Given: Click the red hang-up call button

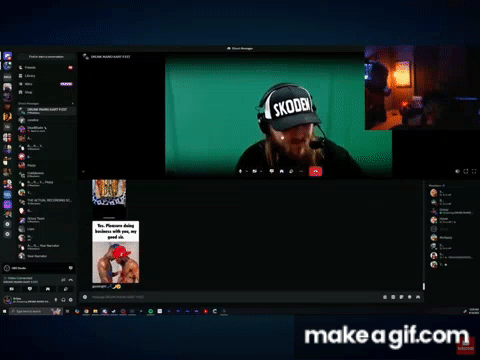Looking at the screenshot, I should tap(315, 171).
